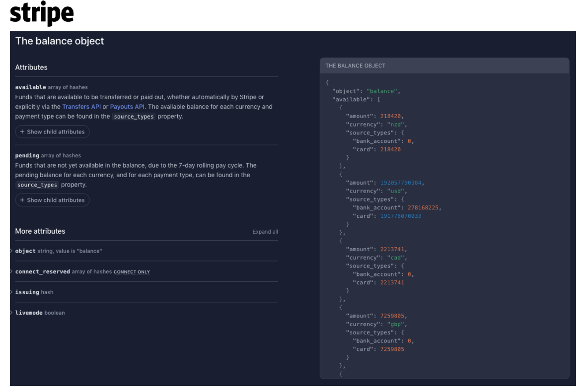
Task: Click the "cad" currency value
Action: pyautogui.click(x=395, y=258)
